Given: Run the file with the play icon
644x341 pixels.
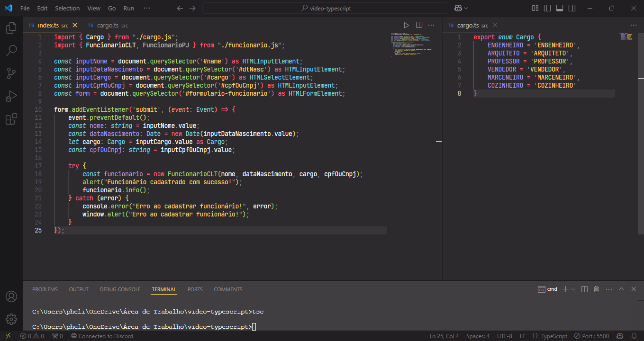Looking at the screenshot, I should click(406, 25).
